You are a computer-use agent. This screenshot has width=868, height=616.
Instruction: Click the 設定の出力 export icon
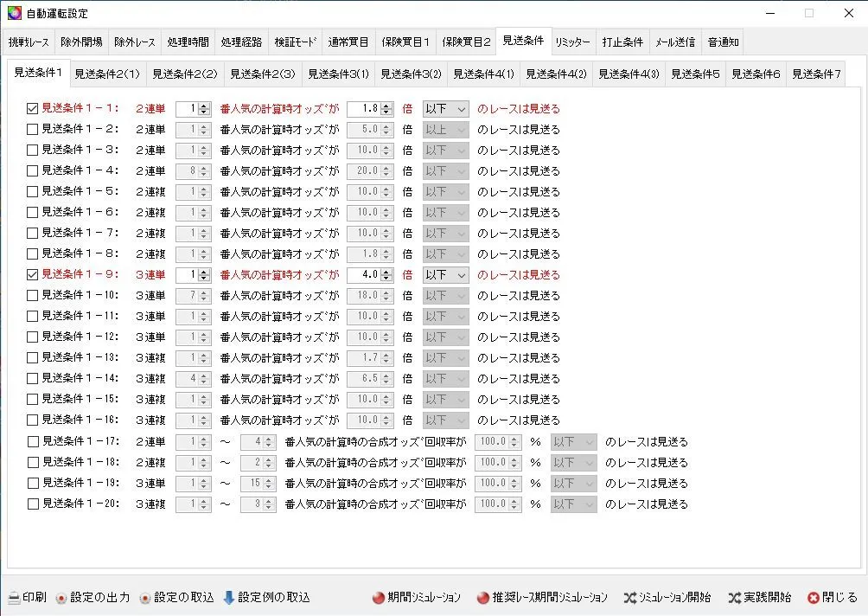pos(61,599)
